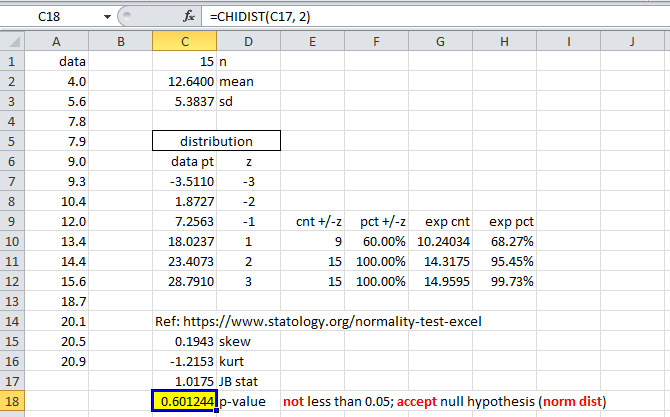Select column D header
Viewport: 670px width, 417px height.
249,41
